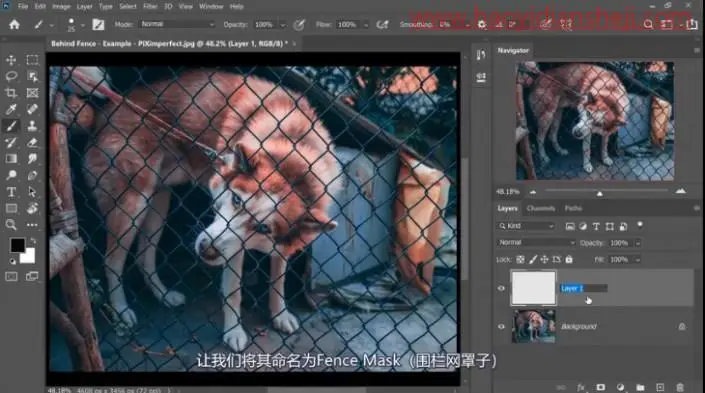The height and width of the screenshot is (393, 705).
Task: Expand the Opacity slider dropdown in options bar
Action: (x=283, y=25)
